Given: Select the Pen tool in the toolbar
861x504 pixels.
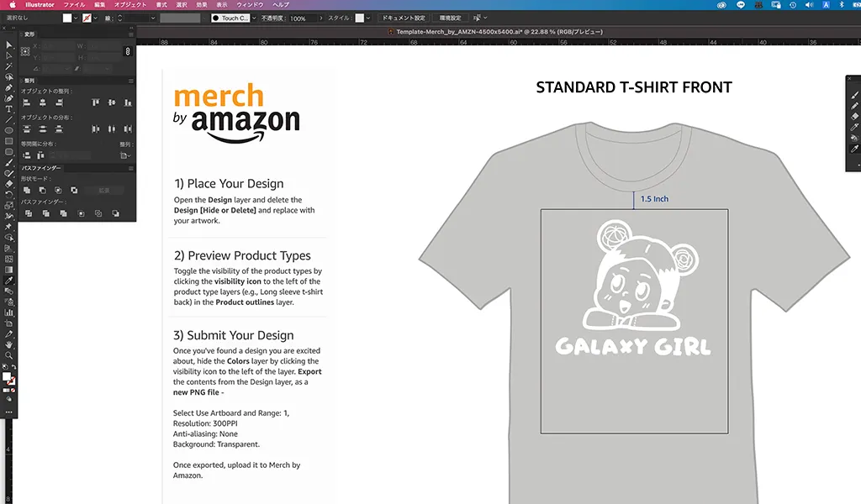Looking at the screenshot, I should [x=8, y=87].
